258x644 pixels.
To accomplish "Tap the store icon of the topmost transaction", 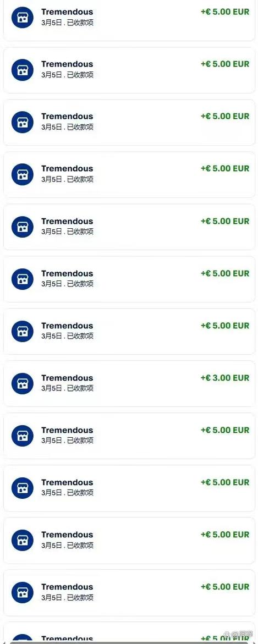I will pyautogui.click(x=22, y=18).
